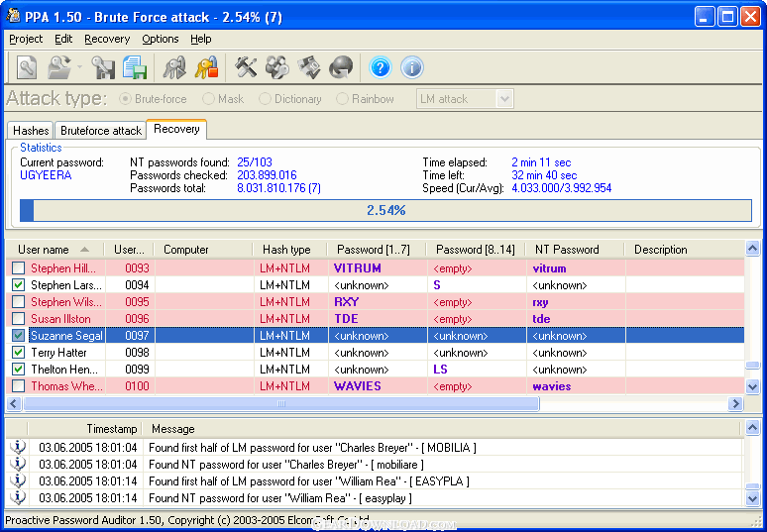This screenshot has height=532, width=767.
Task: Open the Help menu
Action: (x=201, y=39)
